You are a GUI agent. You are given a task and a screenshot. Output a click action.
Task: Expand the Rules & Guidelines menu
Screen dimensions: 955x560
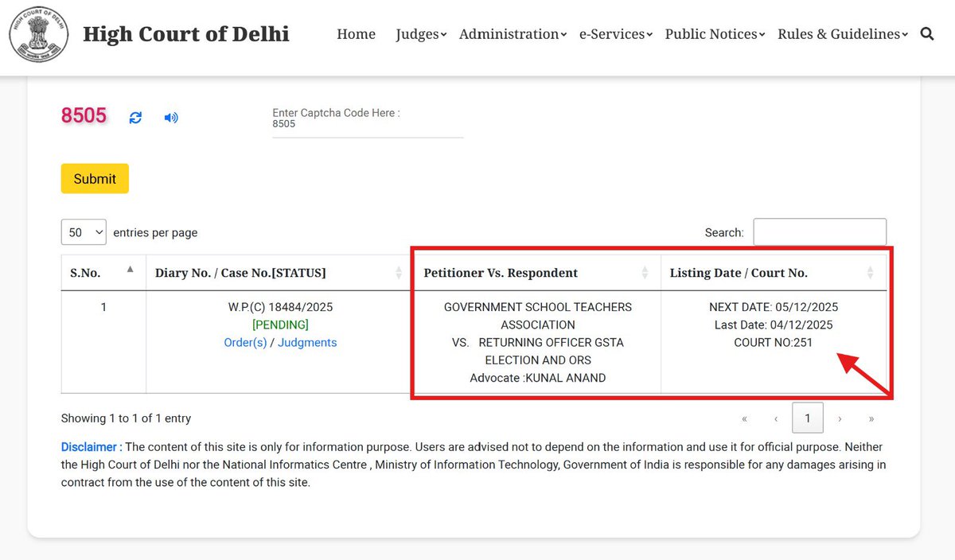click(843, 34)
